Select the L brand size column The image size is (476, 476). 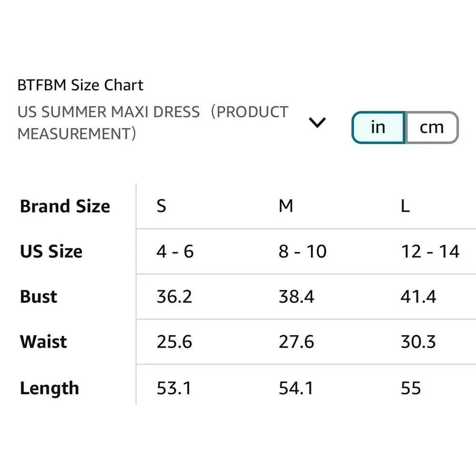tap(405, 207)
